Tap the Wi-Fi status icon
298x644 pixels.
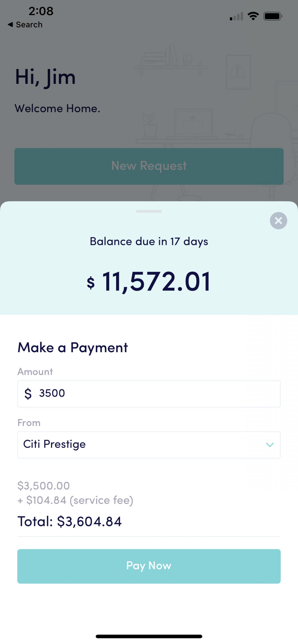253,16
